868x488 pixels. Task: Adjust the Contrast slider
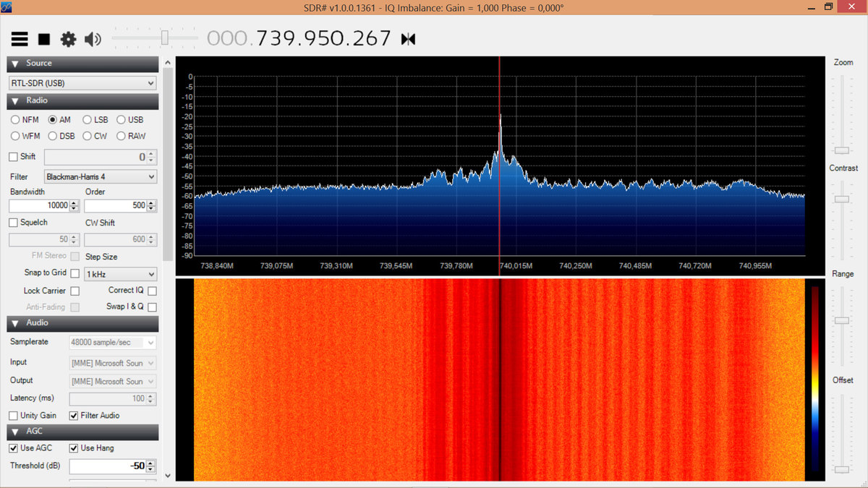coord(842,199)
